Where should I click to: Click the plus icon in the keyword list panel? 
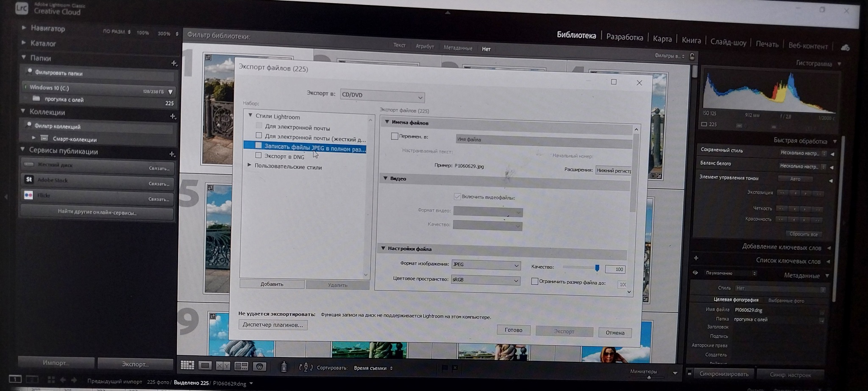click(x=696, y=258)
